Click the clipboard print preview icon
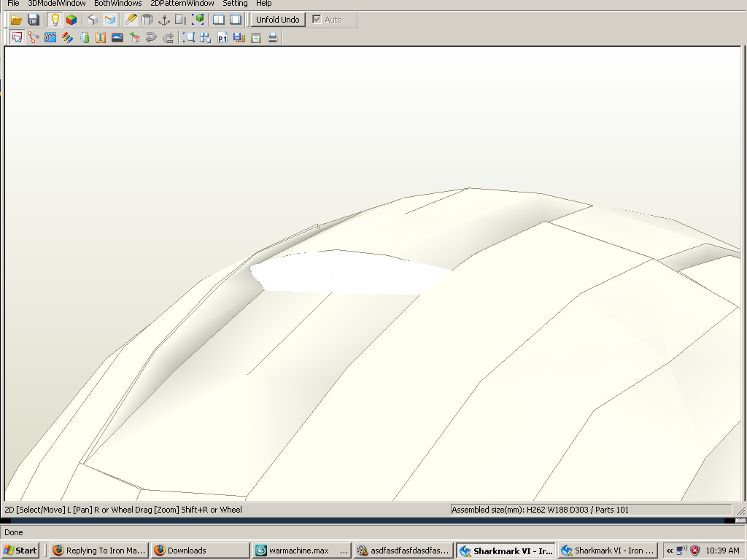The height and width of the screenshot is (560, 747). pos(256,37)
